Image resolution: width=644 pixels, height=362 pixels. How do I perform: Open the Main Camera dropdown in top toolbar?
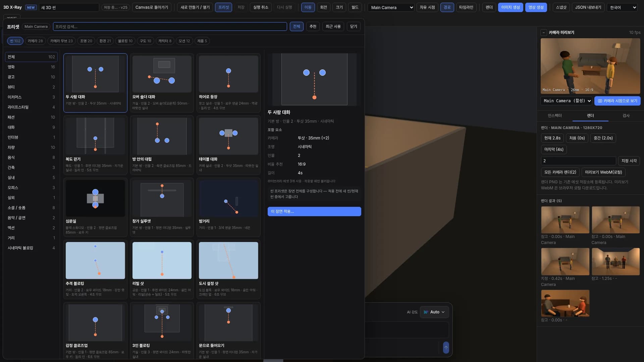[x=391, y=7]
